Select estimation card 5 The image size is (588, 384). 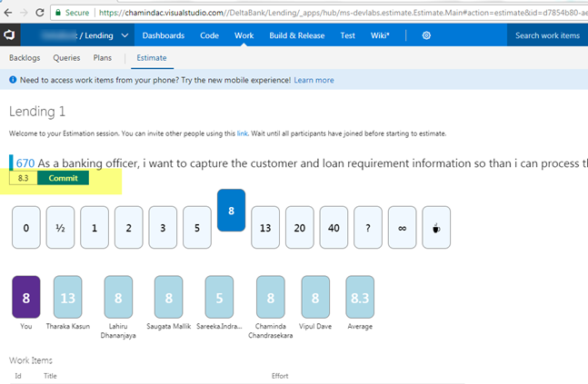click(197, 227)
